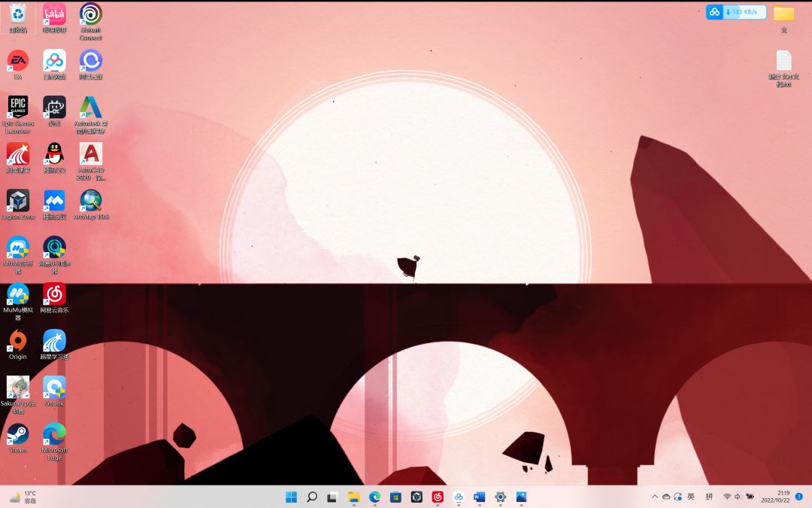Select the NetEase Cloud Music desktop shortcut

point(54,299)
